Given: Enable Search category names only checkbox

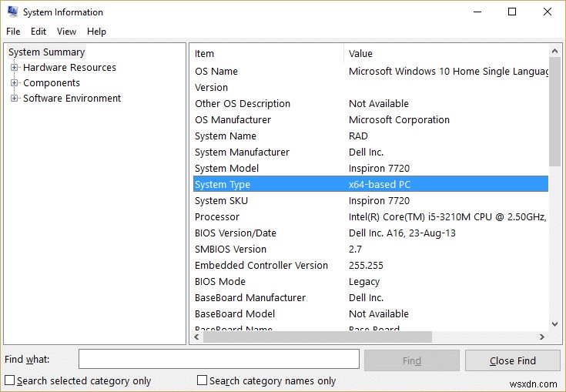Looking at the screenshot, I should pos(203,380).
